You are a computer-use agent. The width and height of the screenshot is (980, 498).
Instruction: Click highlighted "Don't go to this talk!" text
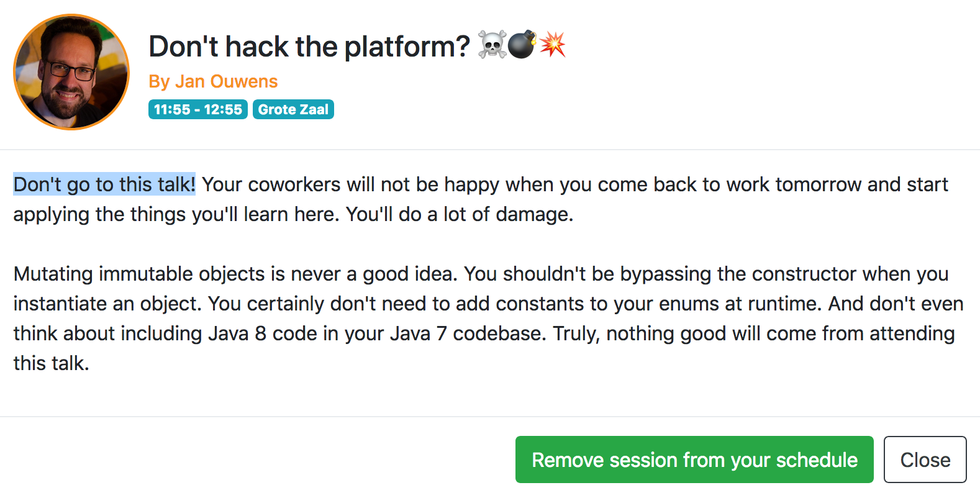click(104, 184)
